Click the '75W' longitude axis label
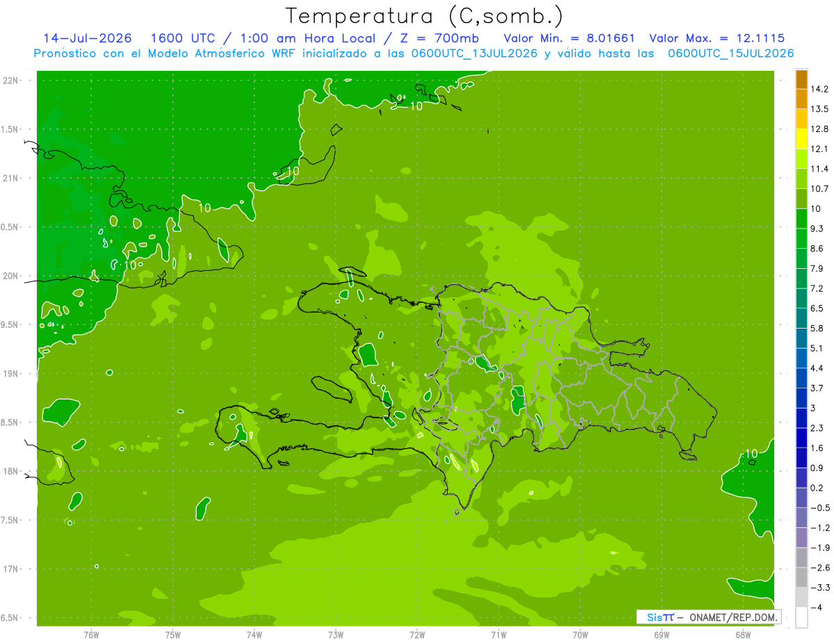This screenshot has height=644, width=834. (173, 635)
